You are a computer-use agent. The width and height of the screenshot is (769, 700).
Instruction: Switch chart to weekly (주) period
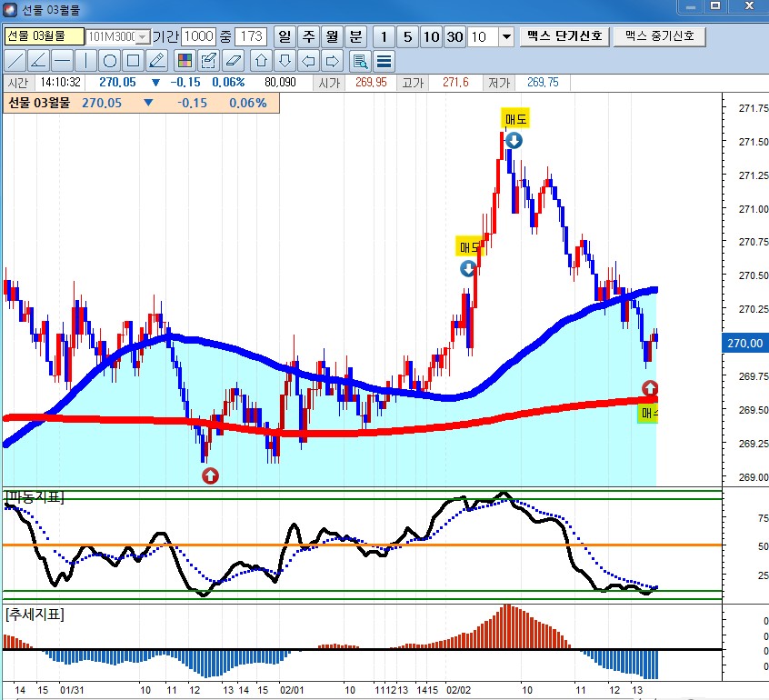click(x=308, y=36)
